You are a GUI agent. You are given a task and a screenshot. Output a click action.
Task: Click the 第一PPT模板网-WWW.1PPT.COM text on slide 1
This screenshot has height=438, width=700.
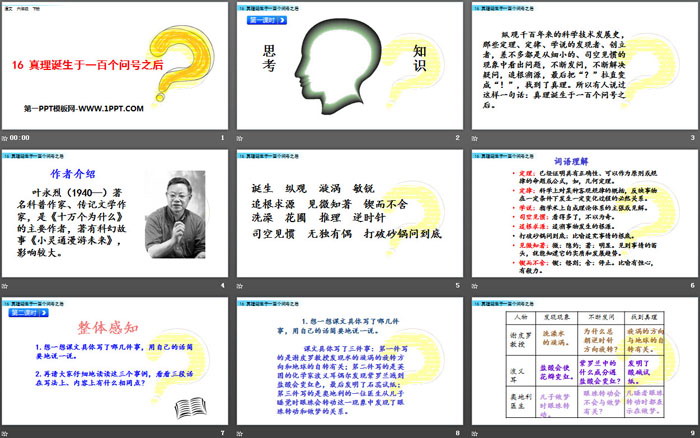click(x=83, y=108)
